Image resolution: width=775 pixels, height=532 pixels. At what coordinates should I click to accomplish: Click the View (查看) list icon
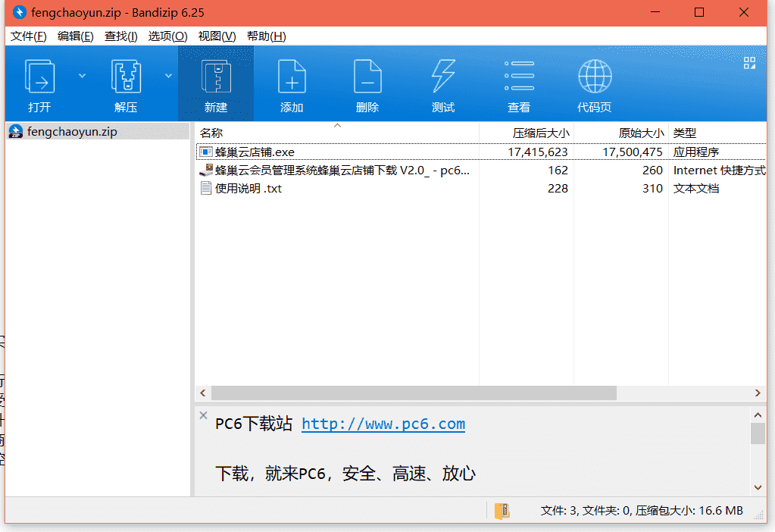click(519, 76)
